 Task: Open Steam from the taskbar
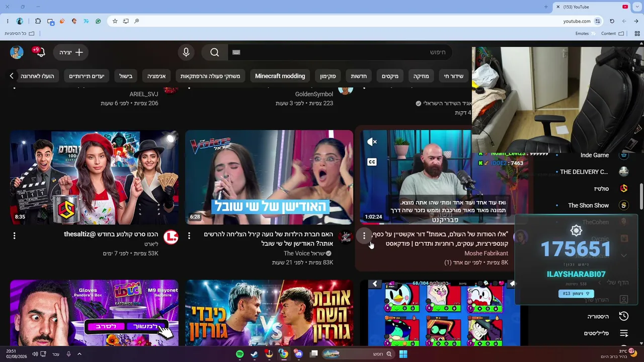255,354
